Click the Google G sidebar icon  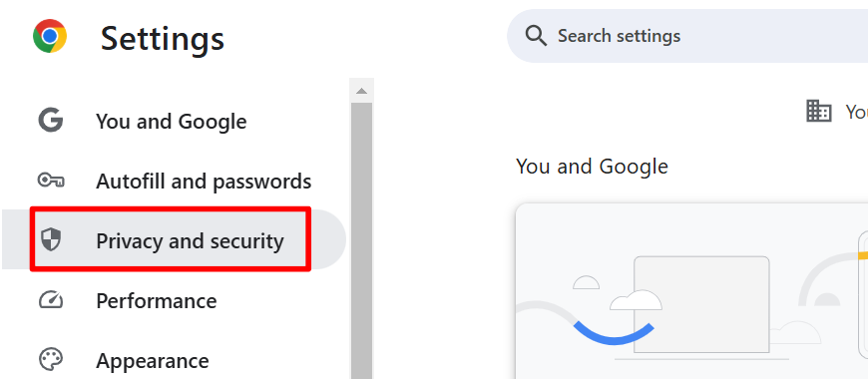[x=50, y=121]
